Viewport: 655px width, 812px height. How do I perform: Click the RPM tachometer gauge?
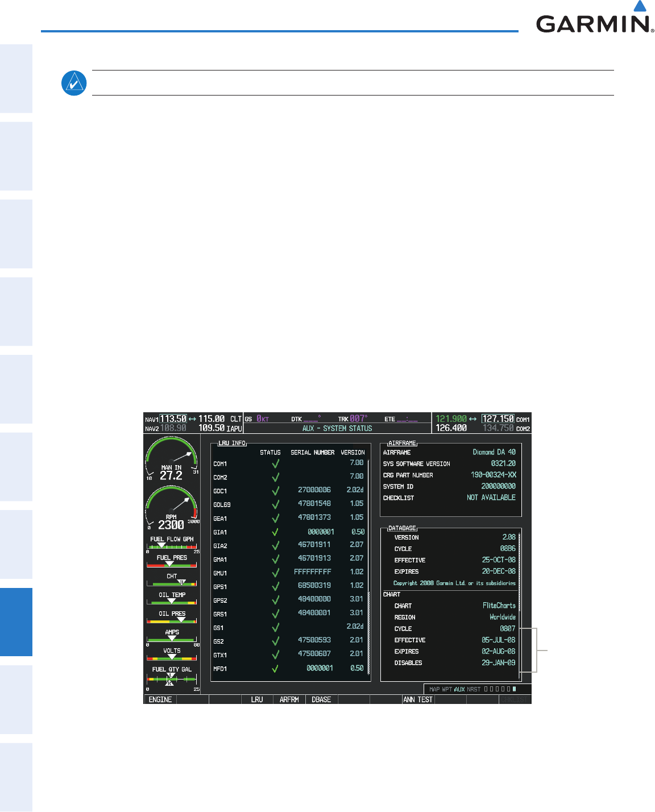pyautogui.click(x=172, y=508)
